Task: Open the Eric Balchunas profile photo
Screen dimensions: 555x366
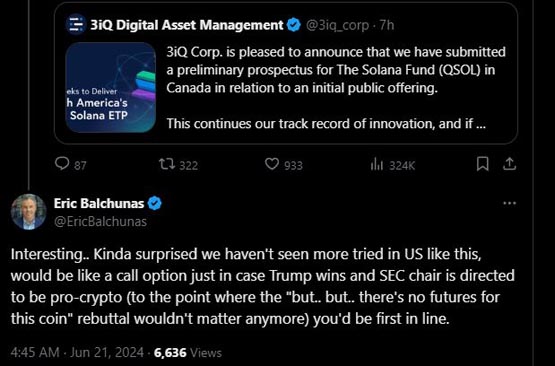Action: pyautogui.click(x=28, y=212)
